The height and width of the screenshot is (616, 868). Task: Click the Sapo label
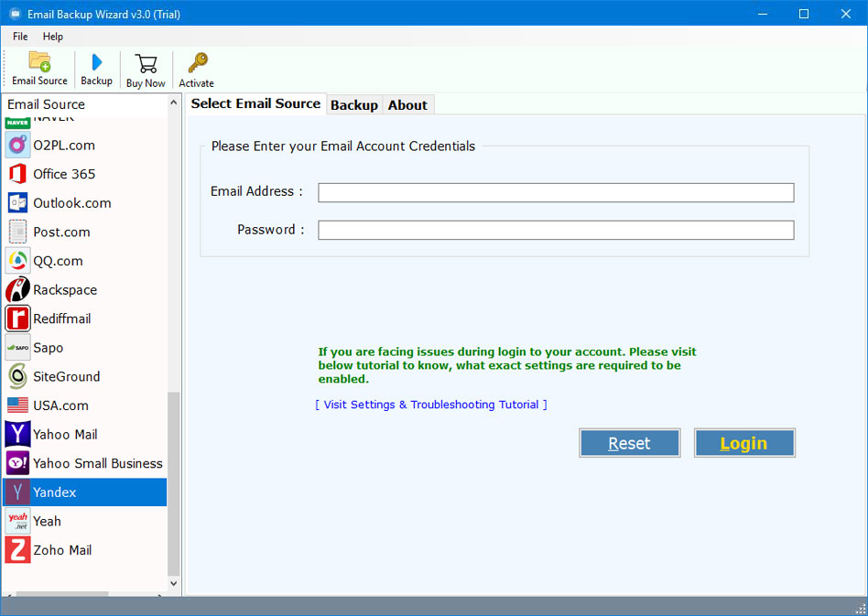click(49, 348)
